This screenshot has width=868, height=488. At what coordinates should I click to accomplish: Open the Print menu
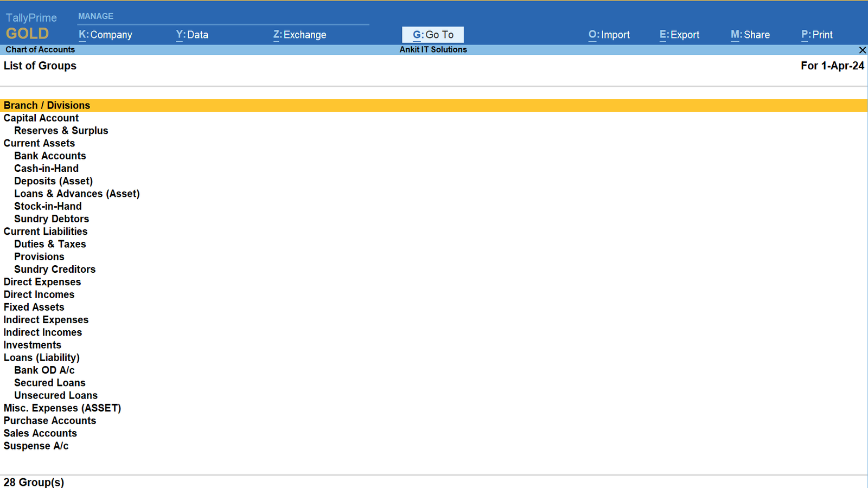click(x=816, y=35)
